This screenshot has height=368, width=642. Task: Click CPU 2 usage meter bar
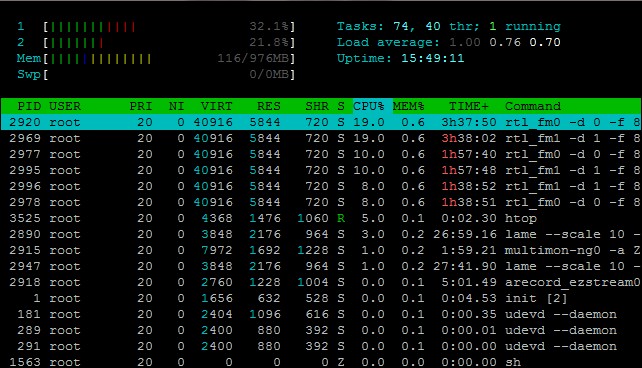(x=169, y=43)
